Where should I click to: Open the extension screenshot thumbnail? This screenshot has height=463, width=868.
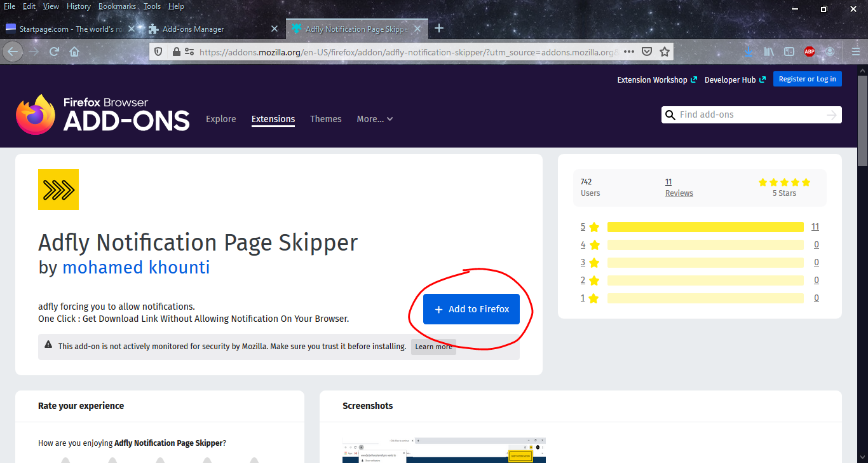click(x=444, y=450)
